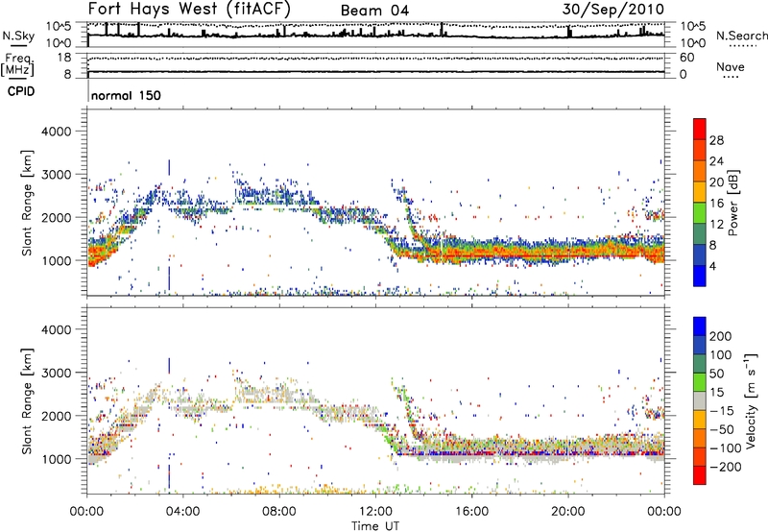Screen dimensions: 768x532
Task: Select the red segment of Velocity colorbar
Action: (700, 475)
